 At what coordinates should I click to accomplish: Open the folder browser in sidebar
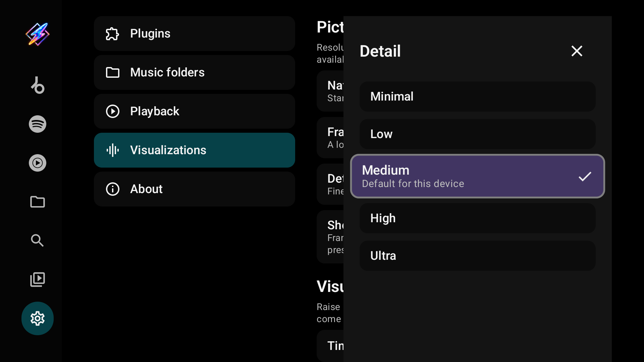38,202
